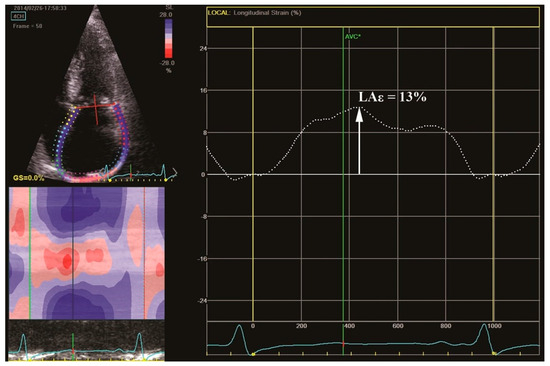Click the 4CH view label box
This screenshot has height=366, width=550.
[18, 16]
